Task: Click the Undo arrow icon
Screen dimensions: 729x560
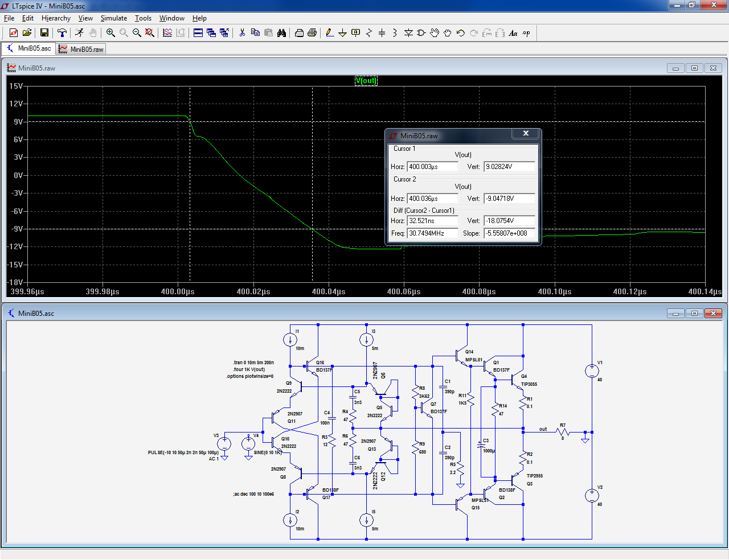Action: [x=461, y=33]
